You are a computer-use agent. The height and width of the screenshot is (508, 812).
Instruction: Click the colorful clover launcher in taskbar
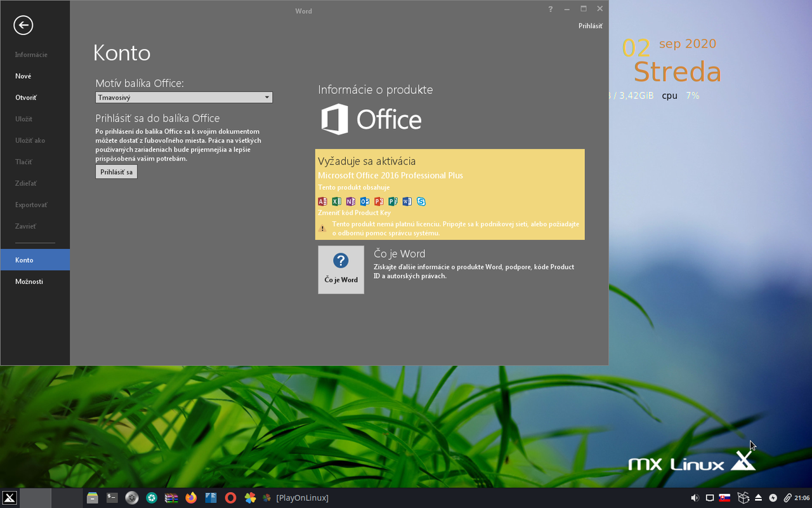click(x=250, y=498)
